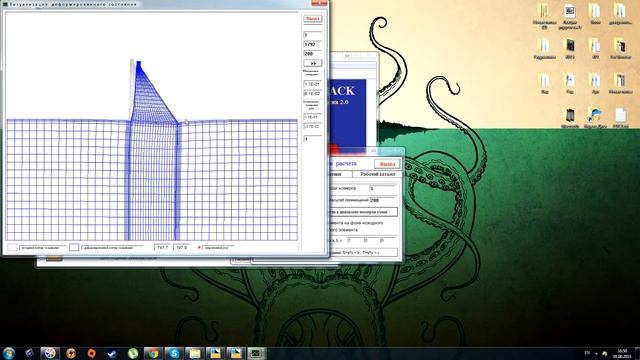The width and height of the screenshot is (640, 360).
Task: Click the EN language indicator in tray
Action: [x=587, y=353]
